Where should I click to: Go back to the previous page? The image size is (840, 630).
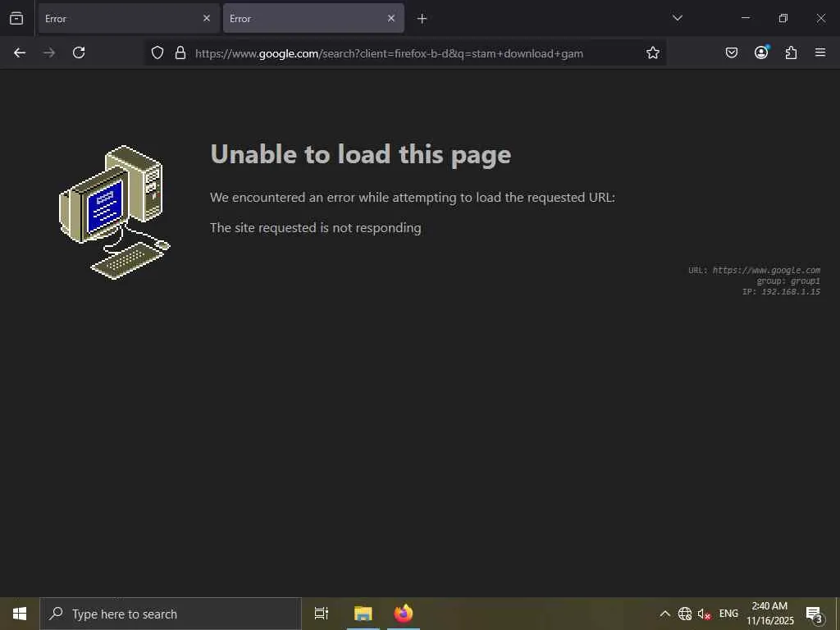click(20, 52)
